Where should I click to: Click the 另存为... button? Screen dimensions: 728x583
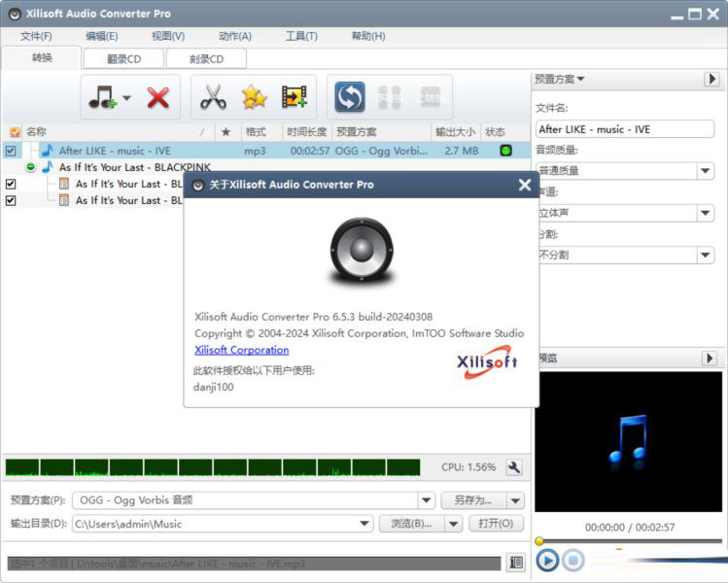pyautogui.click(x=473, y=500)
